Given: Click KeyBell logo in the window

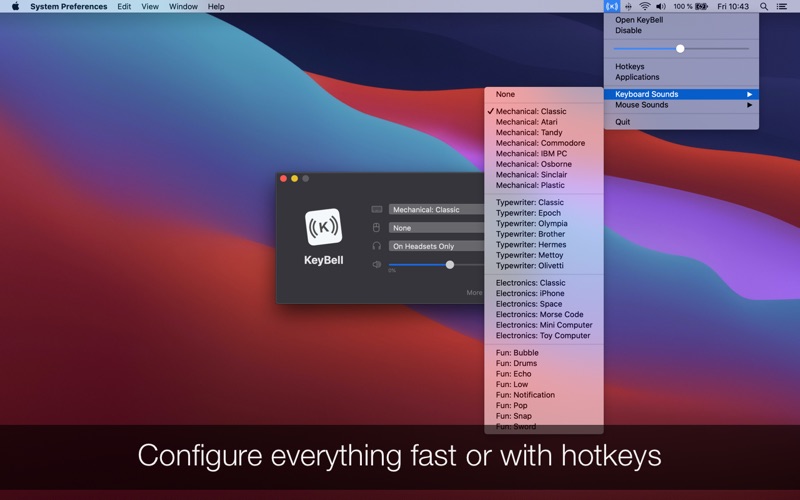Looking at the screenshot, I should [323, 227].
